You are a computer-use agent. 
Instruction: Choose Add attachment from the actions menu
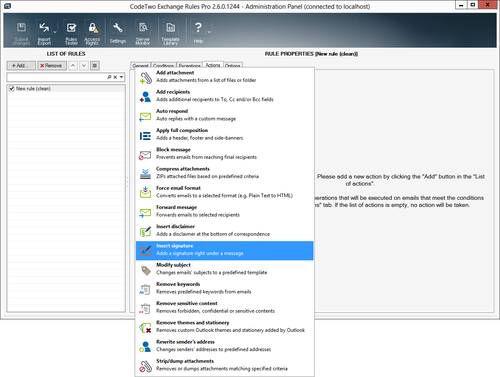click(225, 77)
